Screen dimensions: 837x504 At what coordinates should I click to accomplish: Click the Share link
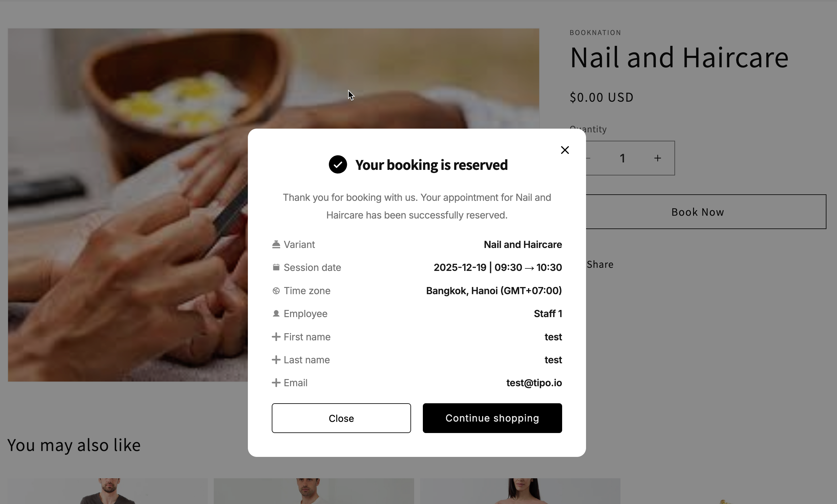[600, 264]
